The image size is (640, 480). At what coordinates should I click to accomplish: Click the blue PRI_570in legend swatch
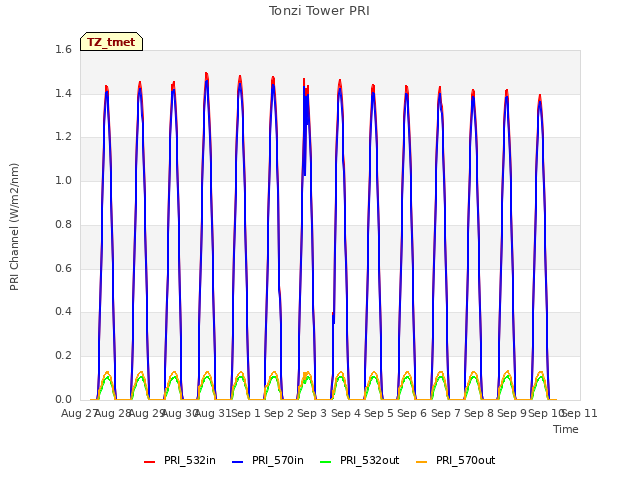coord(238,462)
